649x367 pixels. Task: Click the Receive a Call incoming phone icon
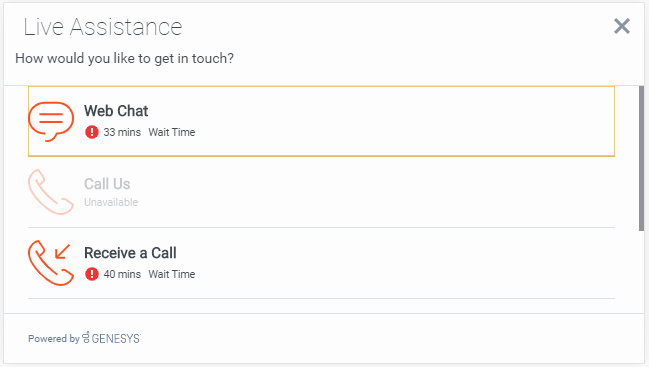pyautogui.click(x=51, y=263)
